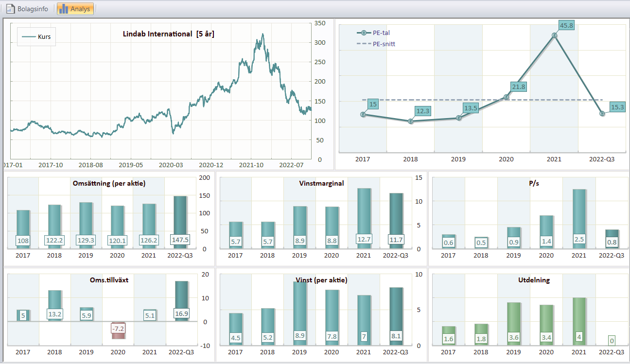
Task: Select the 13.5 PE data label
Action: [471, 108]
